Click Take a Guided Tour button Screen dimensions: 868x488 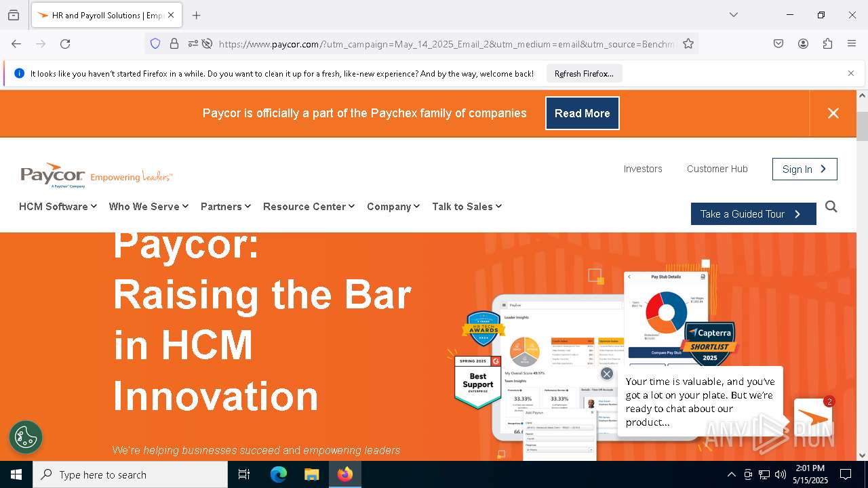753,213
